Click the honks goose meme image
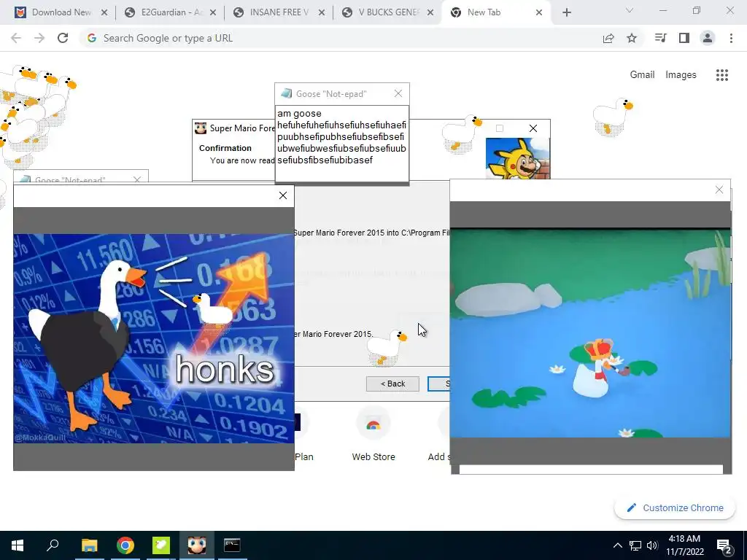Viewport: 747px width, 560px height. coord(154,338)
